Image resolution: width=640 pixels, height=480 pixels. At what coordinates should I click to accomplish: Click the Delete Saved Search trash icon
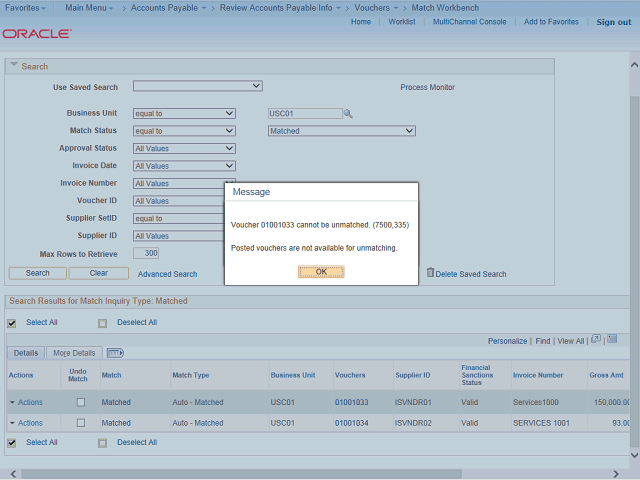(430, 272)
